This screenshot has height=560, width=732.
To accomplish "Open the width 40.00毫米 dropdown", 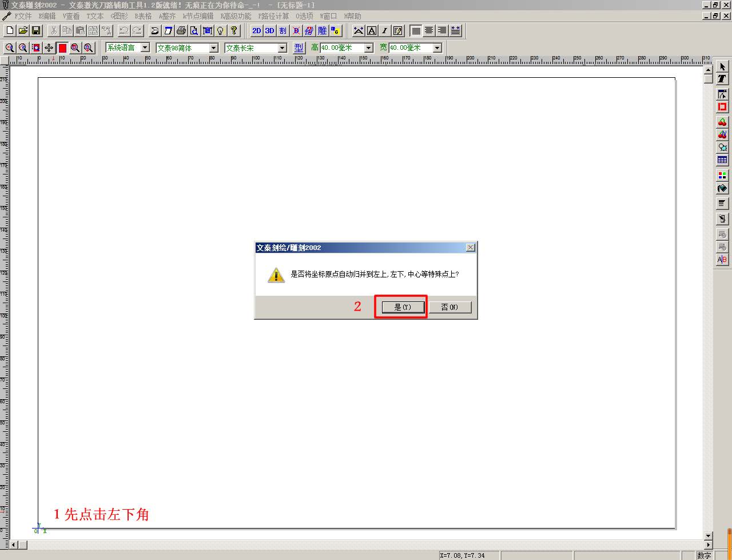I will tap(437, 48).
